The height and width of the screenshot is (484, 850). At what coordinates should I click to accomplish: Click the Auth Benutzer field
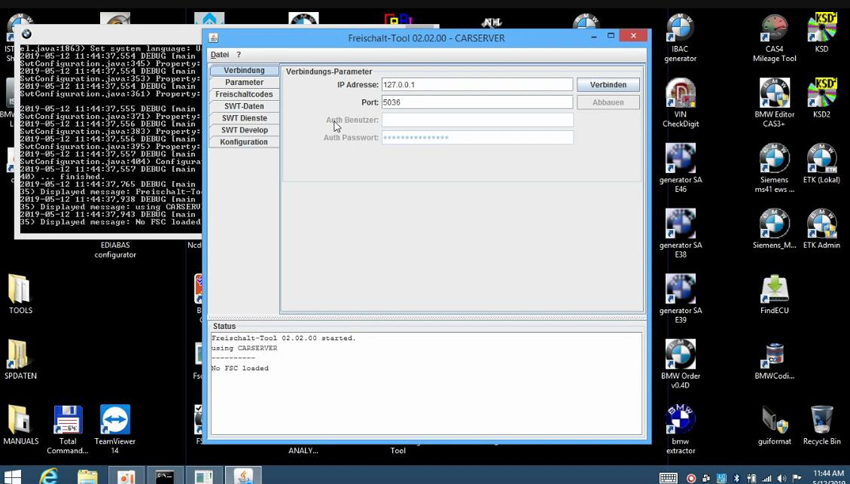477,120
